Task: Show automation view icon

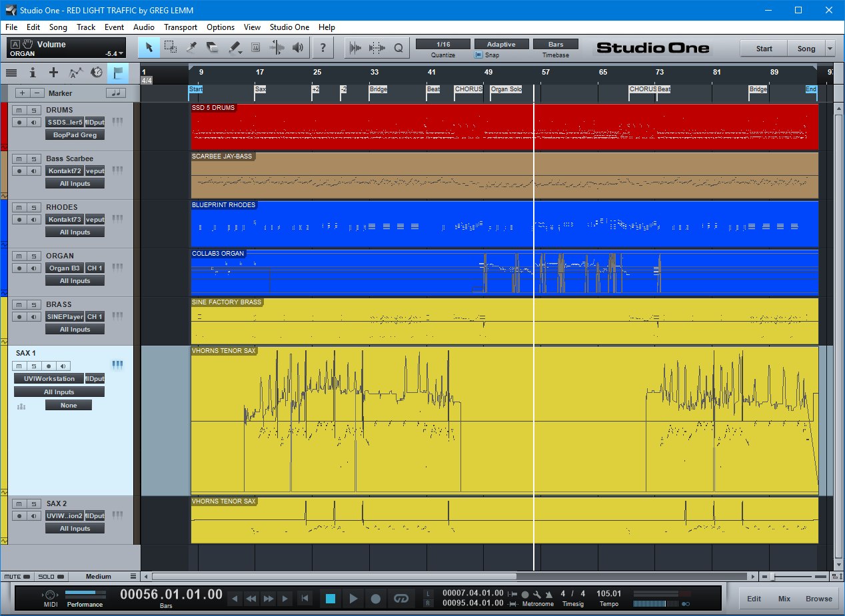Action: [x=75, y=73]
